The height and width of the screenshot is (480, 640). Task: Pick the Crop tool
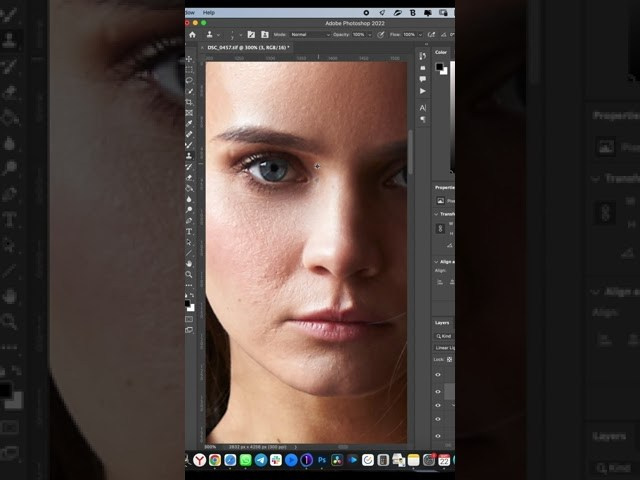tap(189, 102)
